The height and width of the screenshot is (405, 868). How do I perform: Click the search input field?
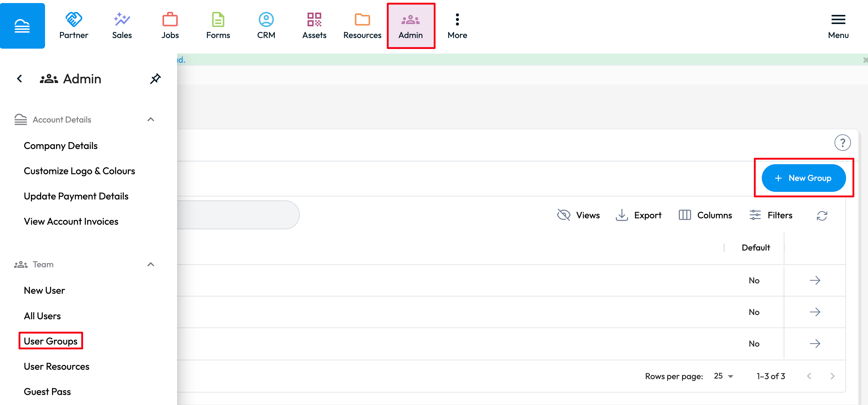(238, 215)
